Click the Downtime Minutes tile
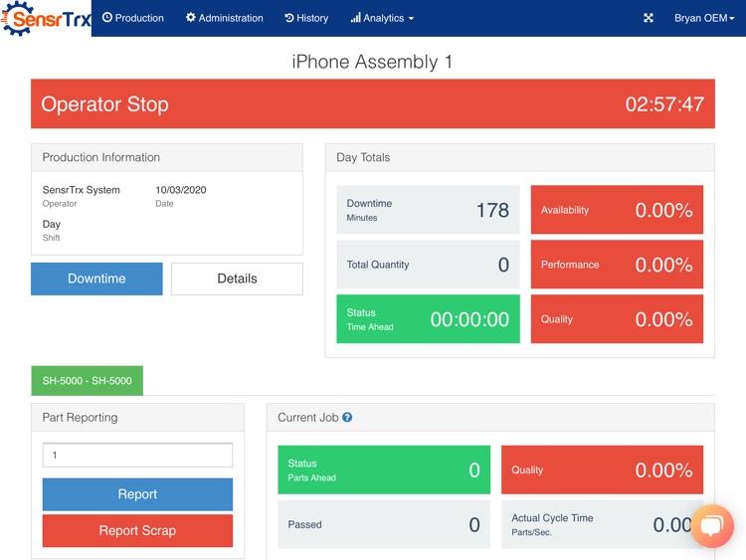Viewport: 746px width, 560px height. (x=428, y=210)
